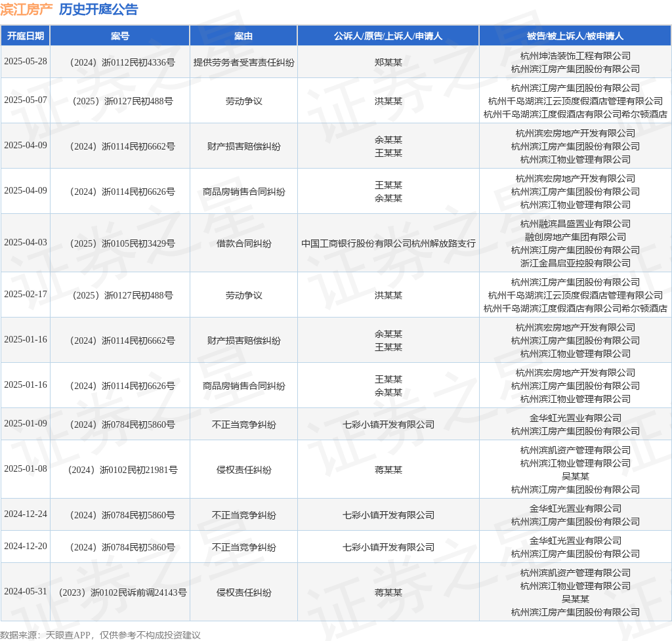Click the date cell 2025-05-07
Image resolution: width=672 pixels, height=641 pixels.
click(x=26, y=100)
